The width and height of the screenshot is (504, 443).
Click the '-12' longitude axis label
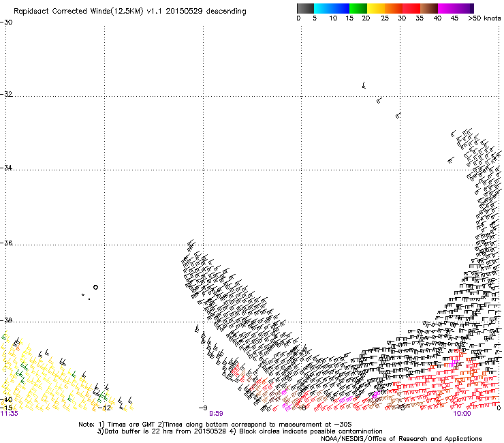tap(104, 408)
